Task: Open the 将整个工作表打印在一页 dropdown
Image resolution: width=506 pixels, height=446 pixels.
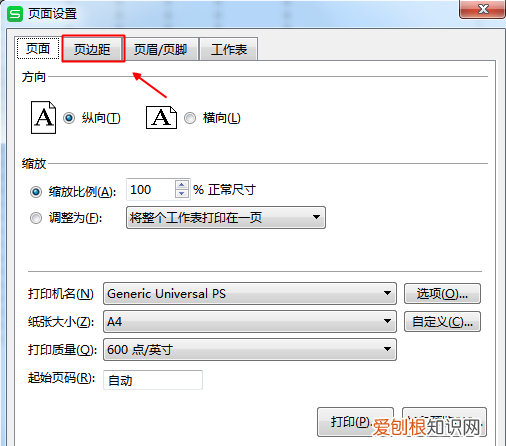Action: (x=226, y=218)
